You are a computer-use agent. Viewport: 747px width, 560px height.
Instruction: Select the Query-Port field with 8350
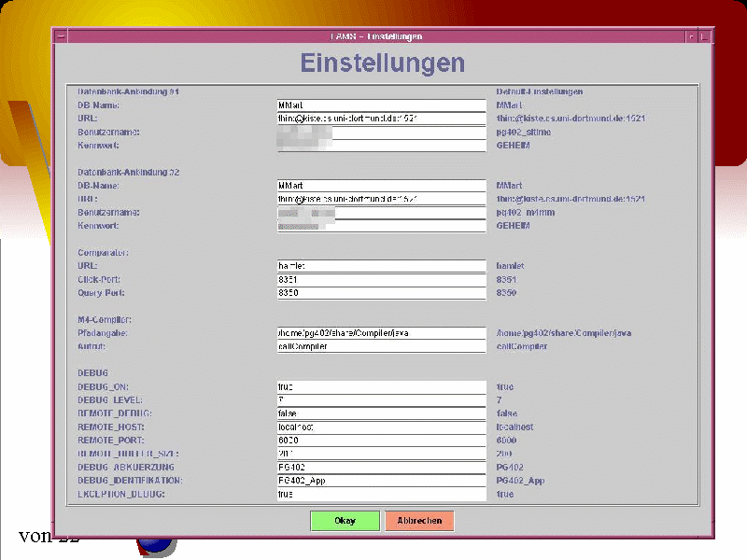[381, 293]
